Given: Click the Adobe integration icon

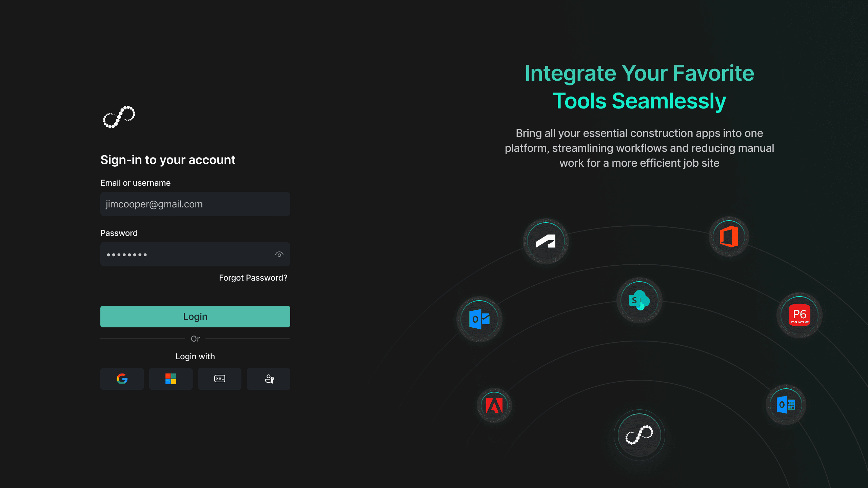Looking at the screenshot, I should [x=494, y=405].
